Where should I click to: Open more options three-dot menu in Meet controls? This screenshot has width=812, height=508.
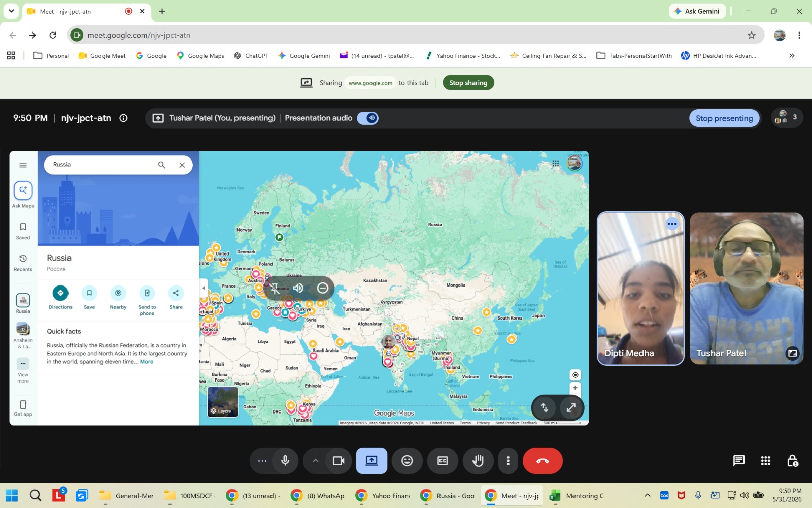click(x=508, y=461)
